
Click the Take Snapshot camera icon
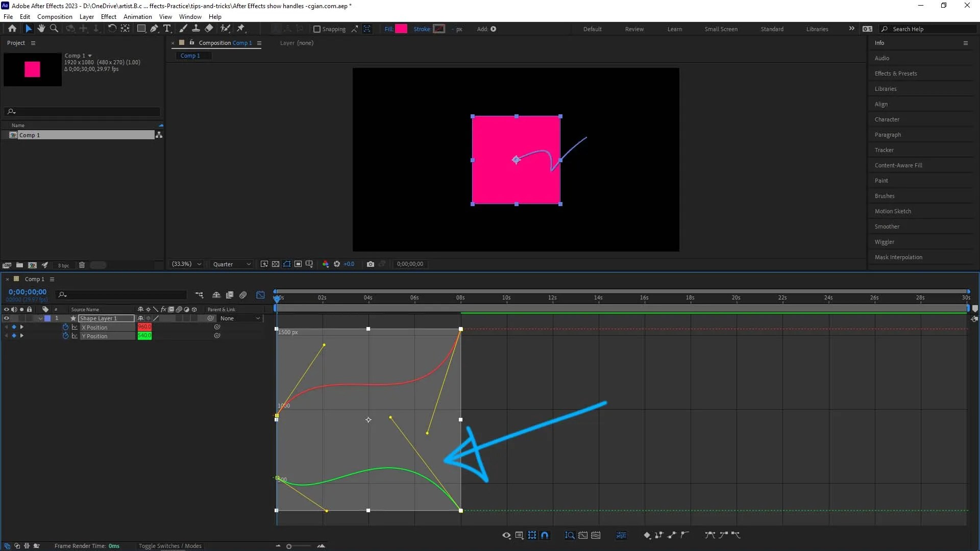(371, 264)
